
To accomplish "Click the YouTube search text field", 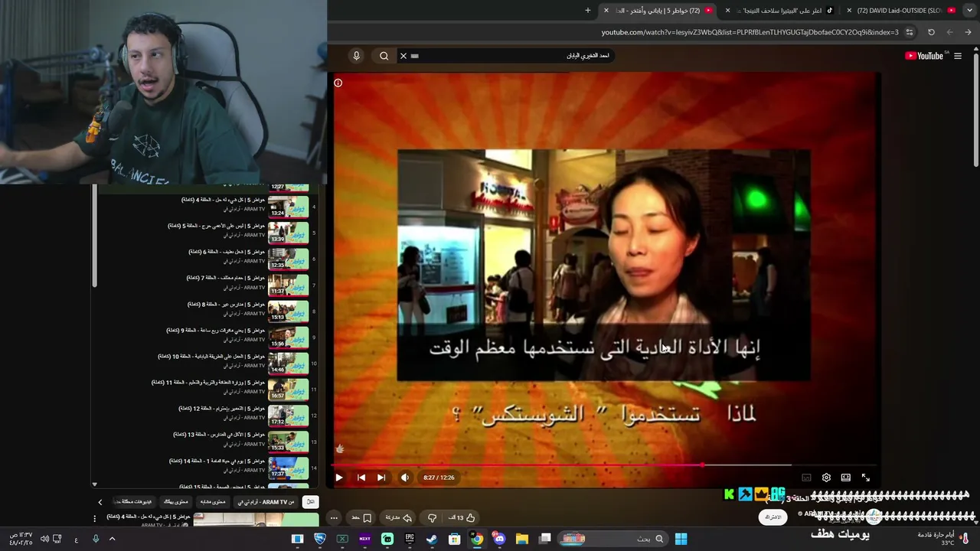I will pos(513,56).
